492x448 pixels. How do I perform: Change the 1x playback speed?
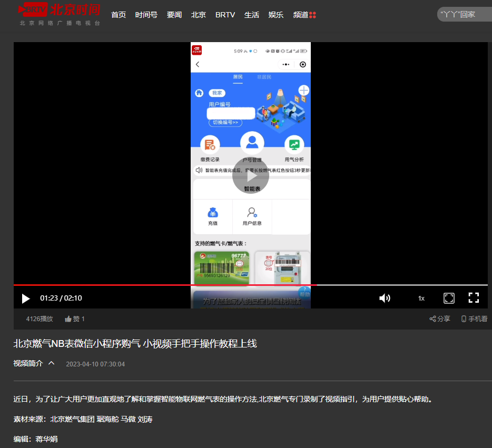[421, 298]
